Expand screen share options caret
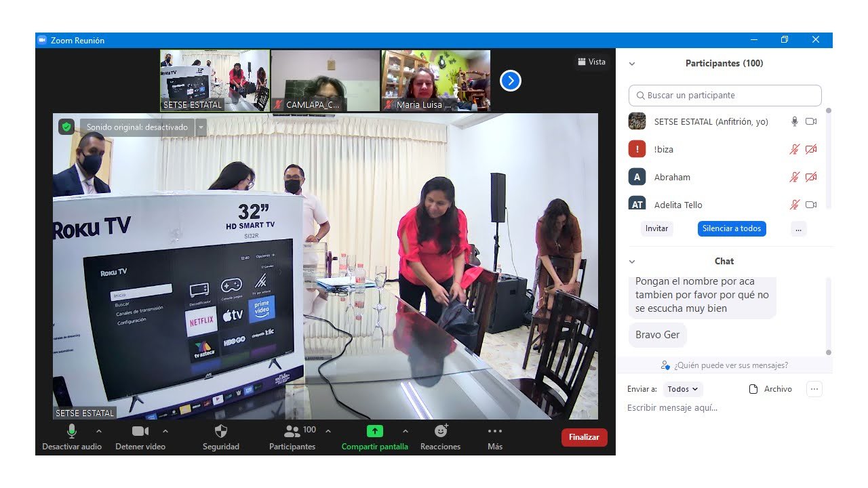The height and width of the screenshot is (488, 868). pos(406,431)
